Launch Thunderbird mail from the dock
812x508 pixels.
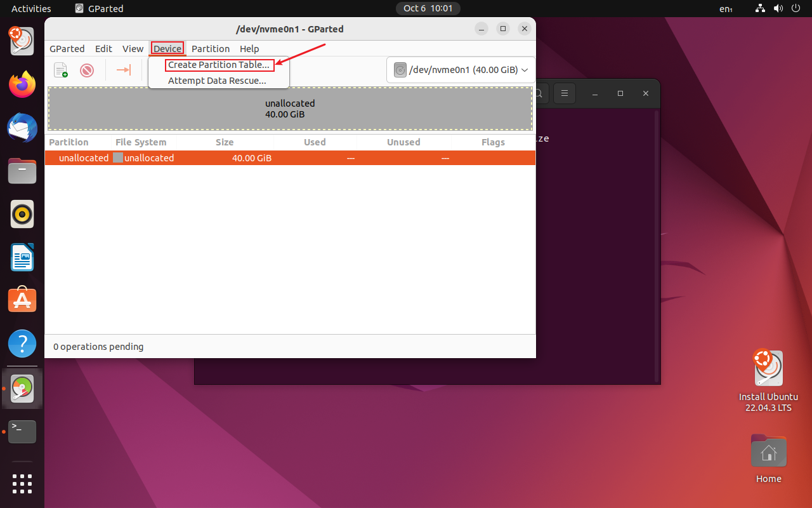(22, 128)
